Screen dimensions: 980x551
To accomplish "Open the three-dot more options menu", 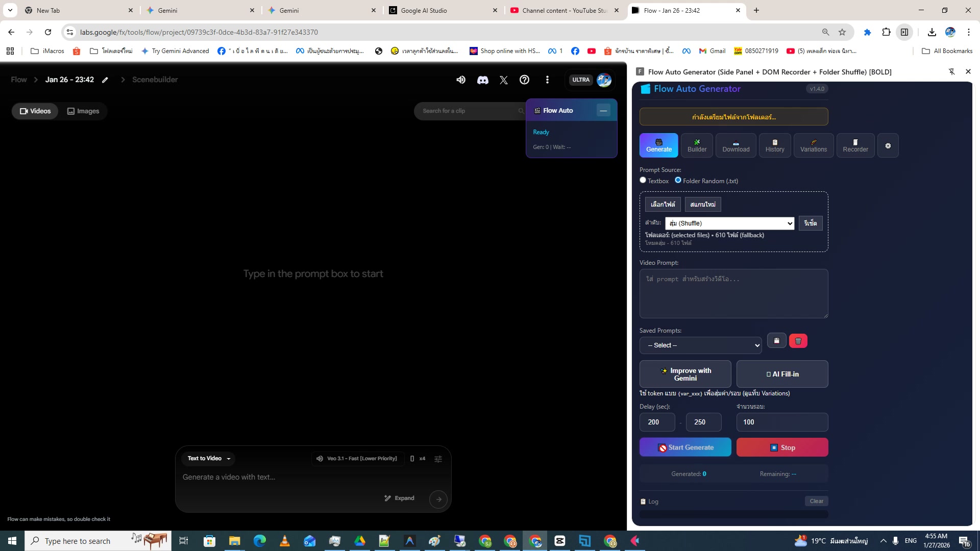I will click(x=547, y=80).
